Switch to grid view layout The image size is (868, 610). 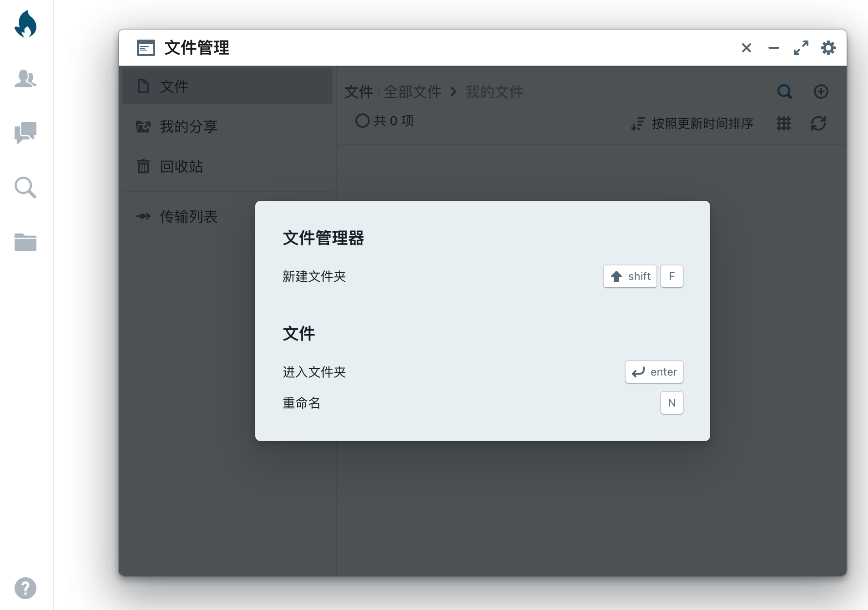[x=783, y=124]
